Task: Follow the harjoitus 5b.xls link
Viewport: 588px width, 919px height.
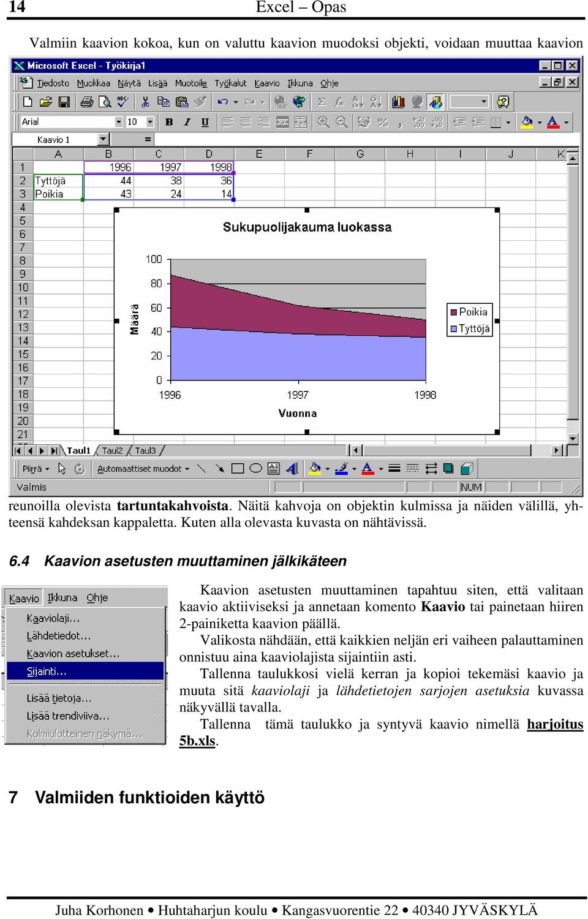Action: pyautogui.click(x=381, y=733)
